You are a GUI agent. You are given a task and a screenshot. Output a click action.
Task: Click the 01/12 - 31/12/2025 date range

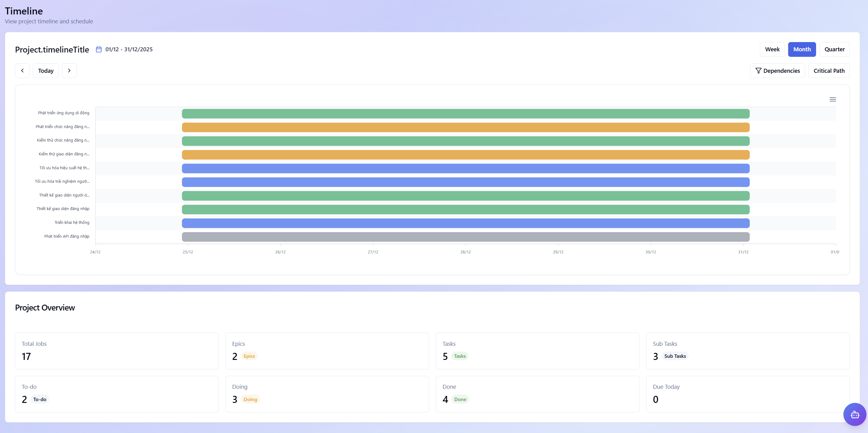[129, 49]
